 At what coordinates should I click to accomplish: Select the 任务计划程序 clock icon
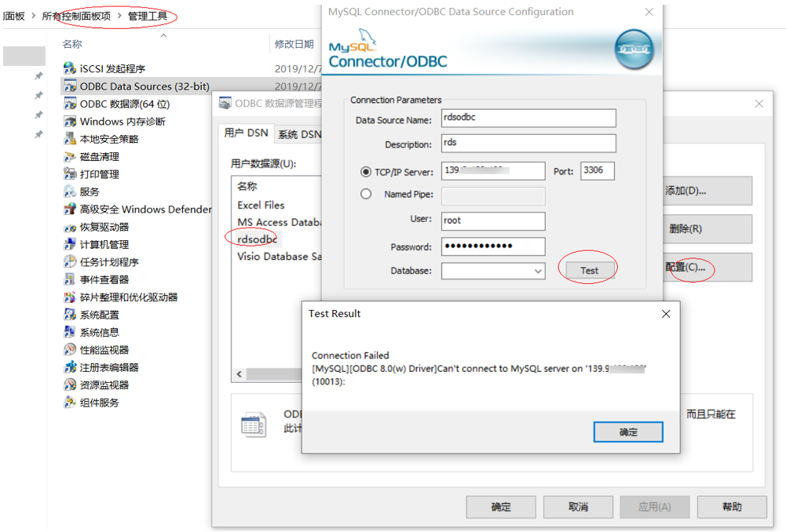(x=70, y=262)
